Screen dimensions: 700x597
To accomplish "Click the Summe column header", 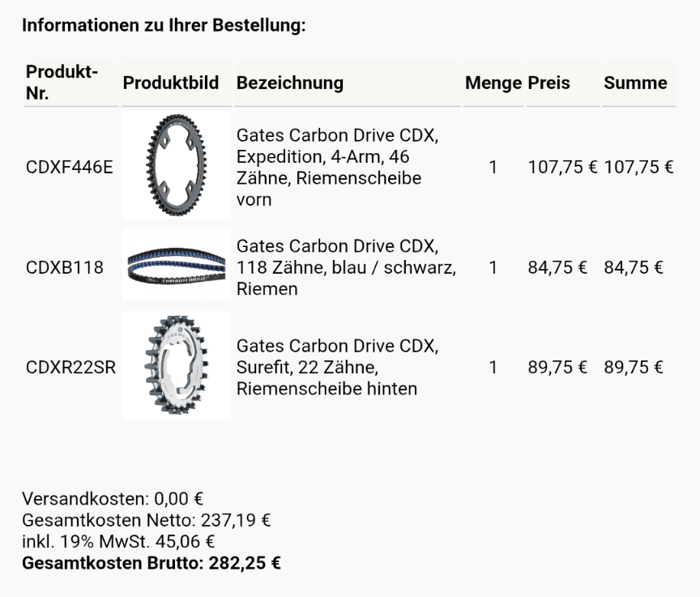I will click(x=635, y=83).
